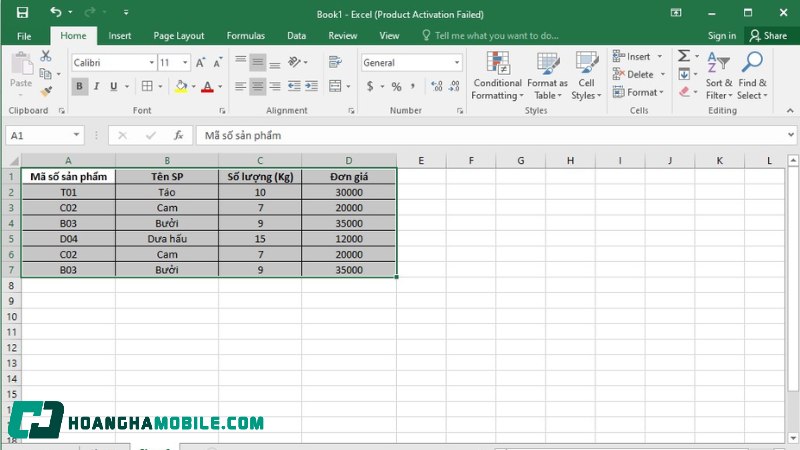Image resolution: width=800 pixels, height=450 pixels.
Task: Select Middle Align icon
Action: pos(258,62)
